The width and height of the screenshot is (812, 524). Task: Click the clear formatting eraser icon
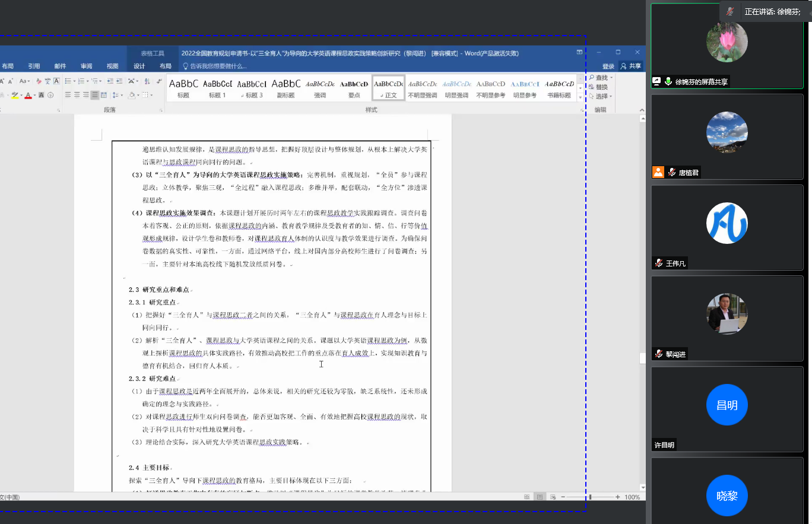[39, 81]
